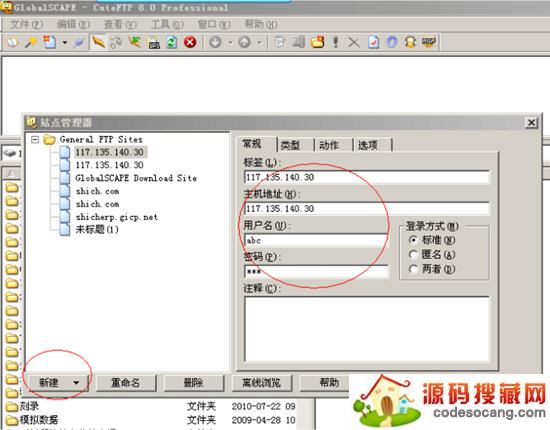Click the 用户名(U) username field
The height and width of the screenshot is (430, 550).
coord(316,240)
